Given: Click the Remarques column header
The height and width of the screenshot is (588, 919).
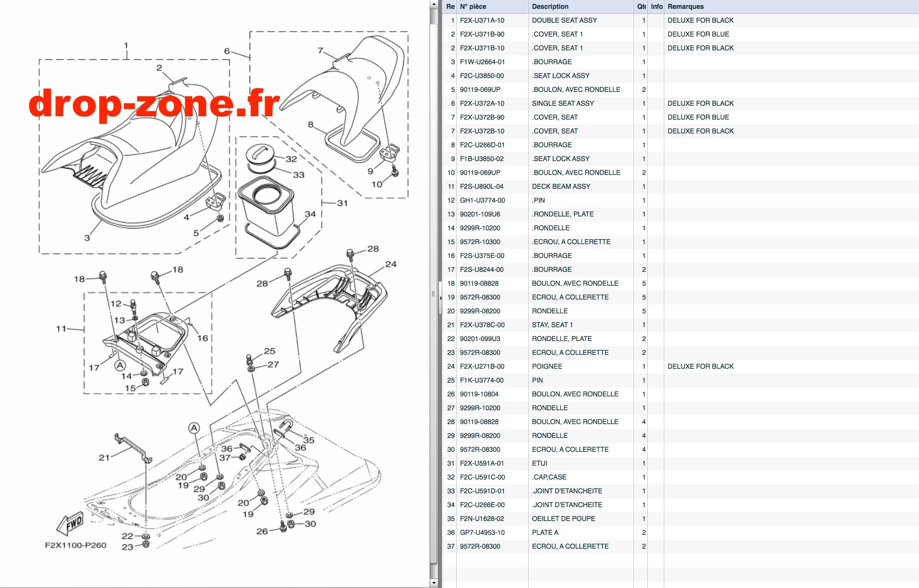Looking at the screenshot, I should 791,7.
